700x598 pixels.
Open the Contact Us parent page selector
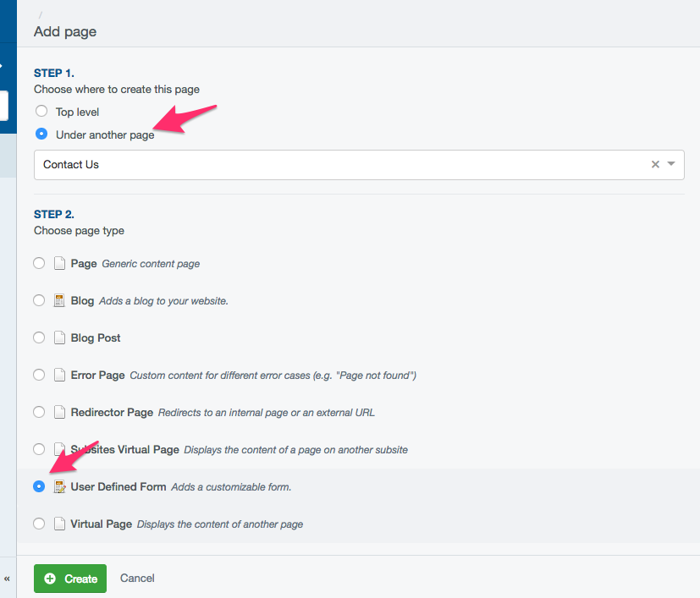tap(339, 165)
